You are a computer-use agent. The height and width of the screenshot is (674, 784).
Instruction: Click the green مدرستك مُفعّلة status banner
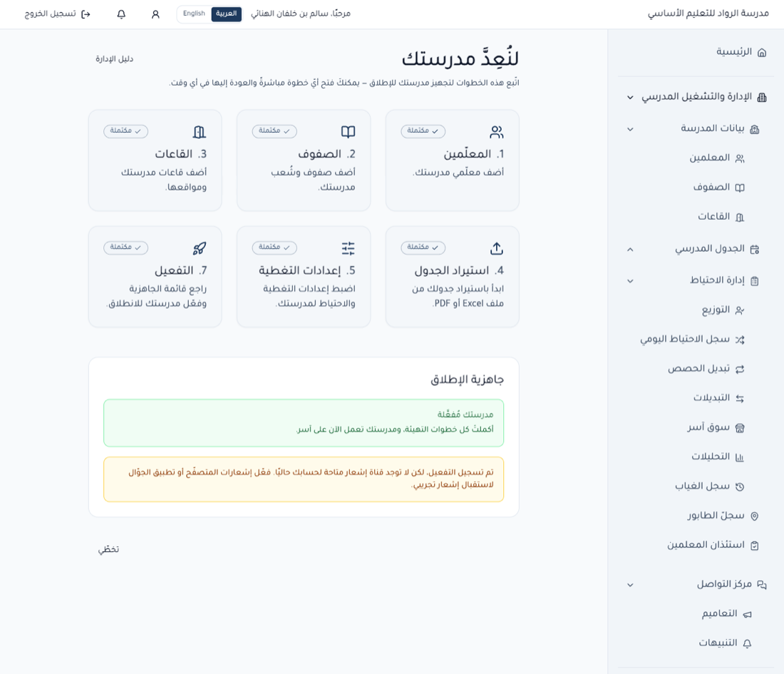tap(304, 423)
